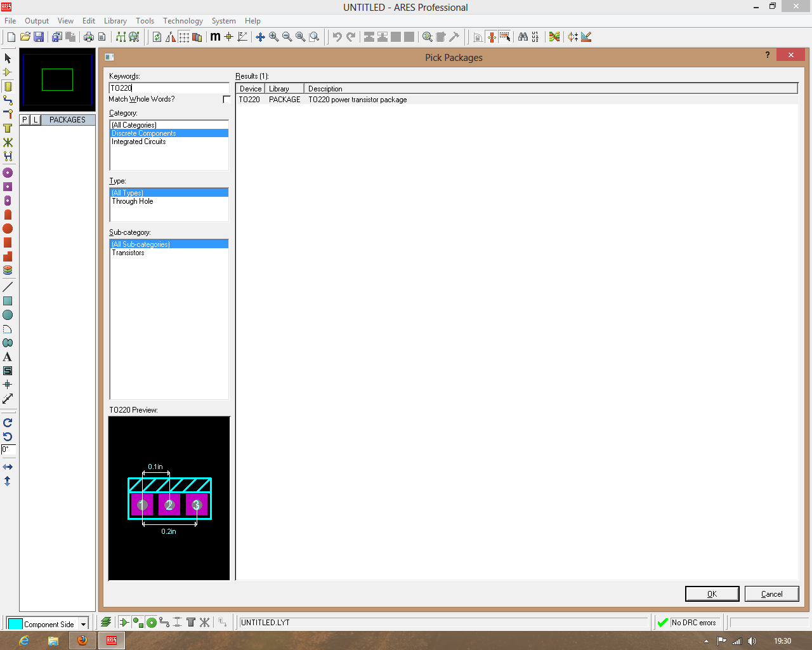Select the 2D line graphics tool
Image resolution: width=812 pixels, height=650 pixels.
pos(8,287)
